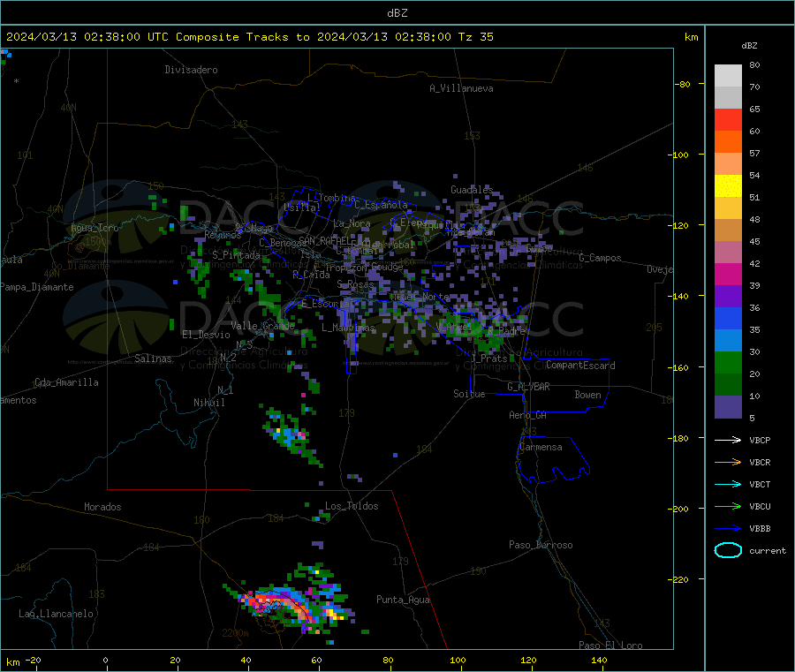Click the 'VBCT' legend label
The height and width of the screenshot is (672, 795).
(760, 485)
